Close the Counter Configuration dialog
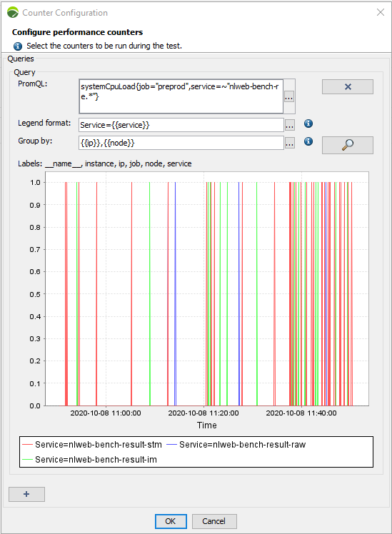392x534 pixels. click(x=381, y=12)
